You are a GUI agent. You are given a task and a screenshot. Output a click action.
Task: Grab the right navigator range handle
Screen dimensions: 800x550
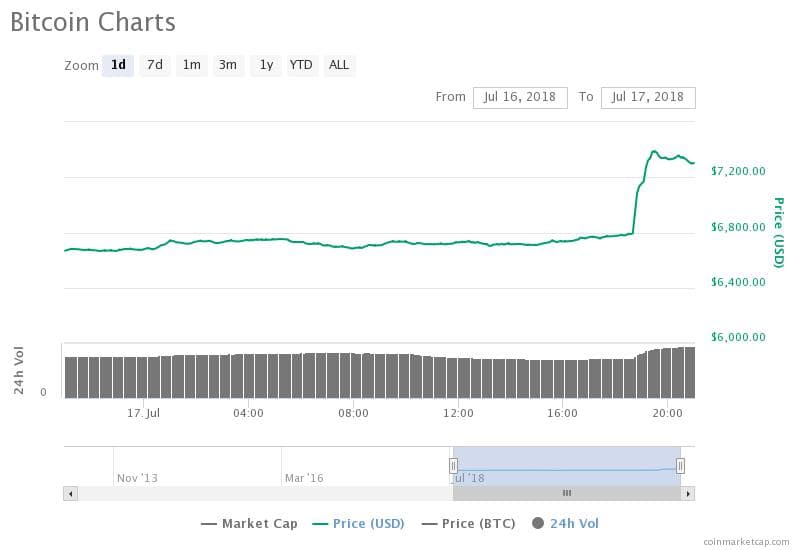[680, 465]
